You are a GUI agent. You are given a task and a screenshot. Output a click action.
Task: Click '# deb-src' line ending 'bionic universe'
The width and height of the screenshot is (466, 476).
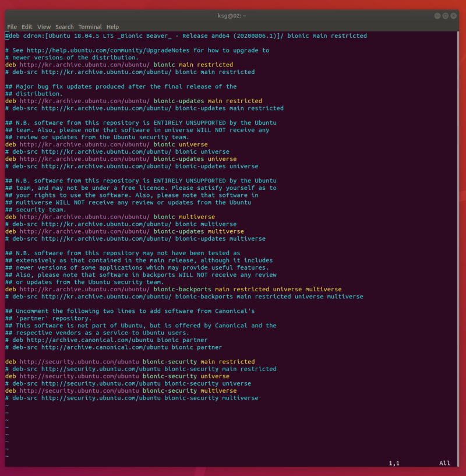(x=117, y=152)
